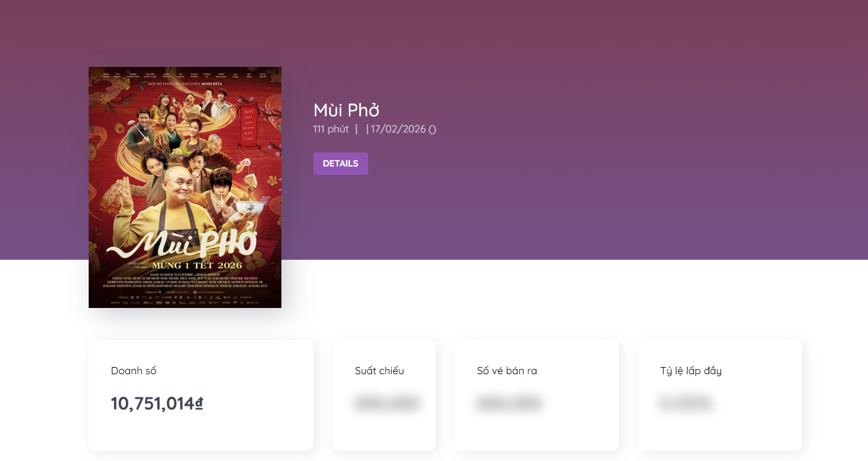Select the 111 phút duration text

[x=331, y=129]
